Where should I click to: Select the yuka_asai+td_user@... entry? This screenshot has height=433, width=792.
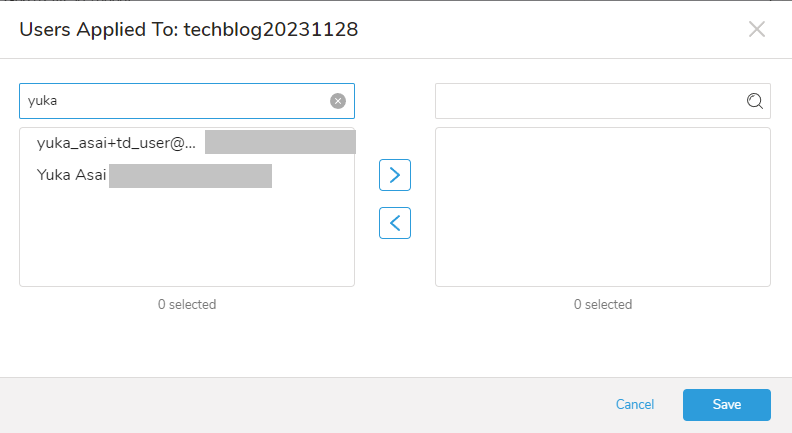pos(187,143)
